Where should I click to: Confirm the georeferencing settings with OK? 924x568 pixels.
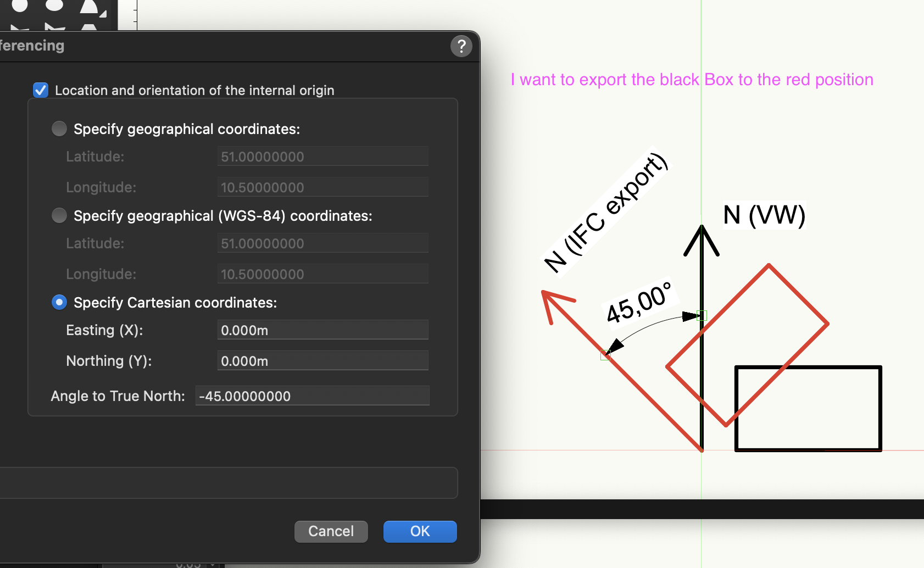click(x=419, y=531)
